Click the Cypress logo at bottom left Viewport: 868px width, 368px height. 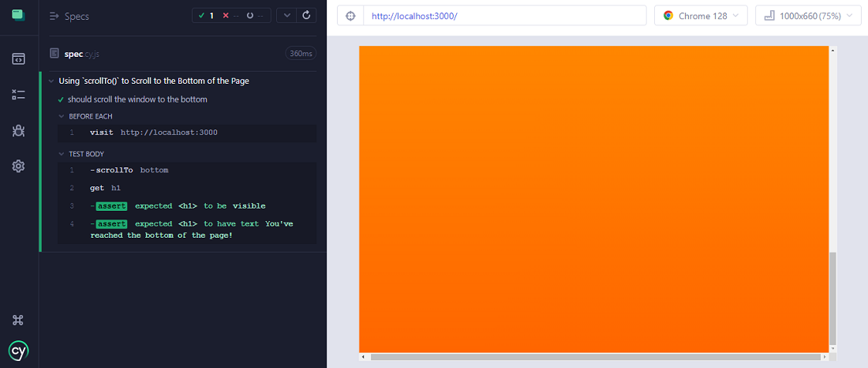18,350
